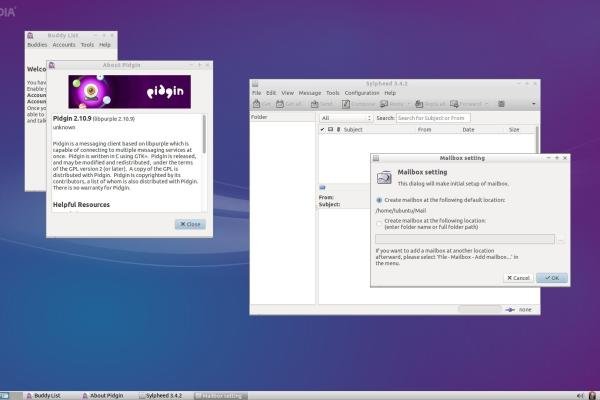This screenshot has height=400, width=600.
Task: Click the Pidgin icon in About Pidgin title bar
Action: coord(52,65)
